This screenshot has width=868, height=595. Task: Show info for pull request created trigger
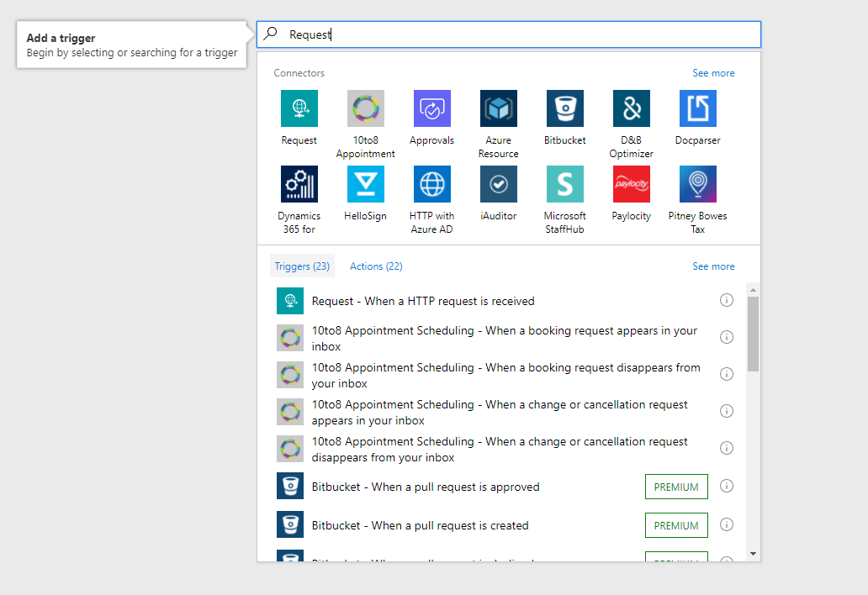(727, 524)
